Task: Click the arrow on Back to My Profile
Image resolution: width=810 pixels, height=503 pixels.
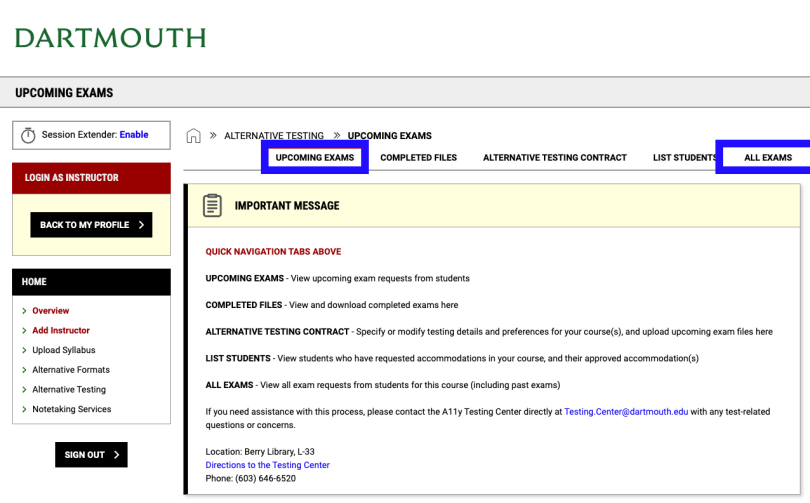Action: (x=141, y=225)
